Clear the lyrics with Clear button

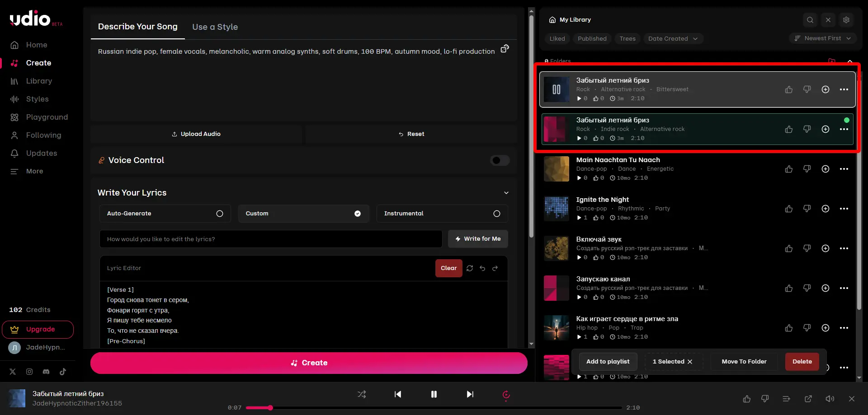448,268
